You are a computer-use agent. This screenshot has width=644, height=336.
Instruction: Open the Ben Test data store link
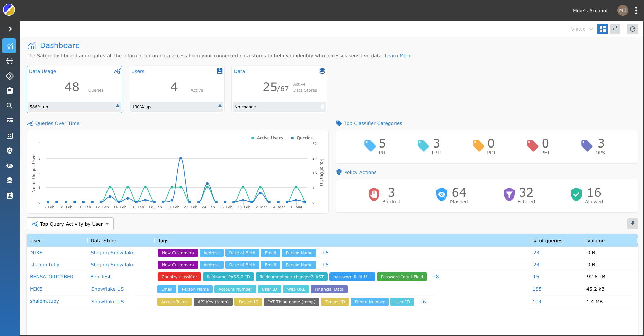[100, 277]
